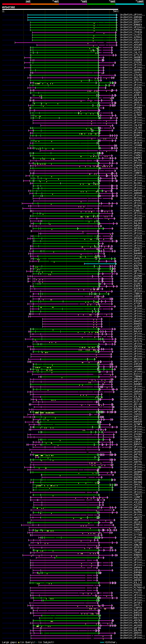This screenshot has height=644, width=146.
Task: Select hit label UniRef100_Q8I2G8
Action: coord(131,218)
